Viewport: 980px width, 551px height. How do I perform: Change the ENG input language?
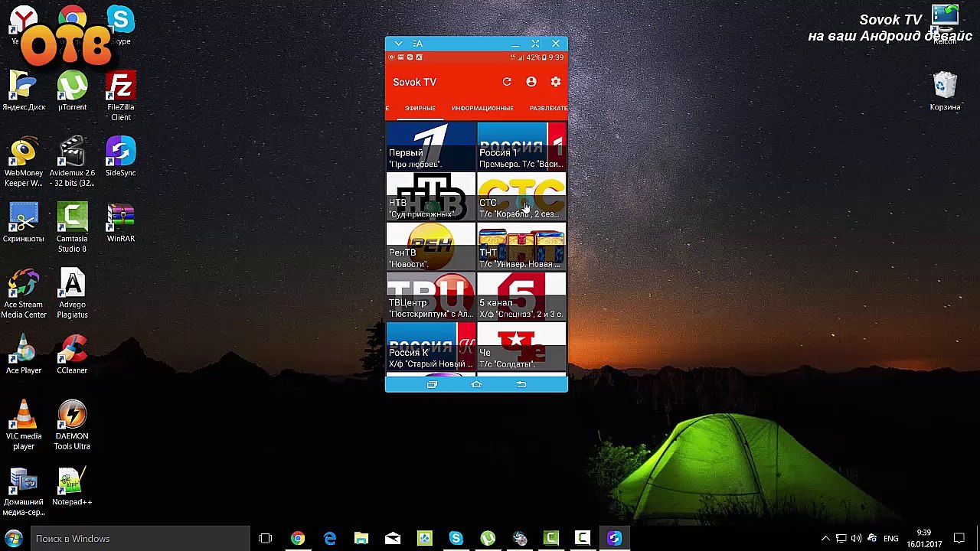(891, 539)
